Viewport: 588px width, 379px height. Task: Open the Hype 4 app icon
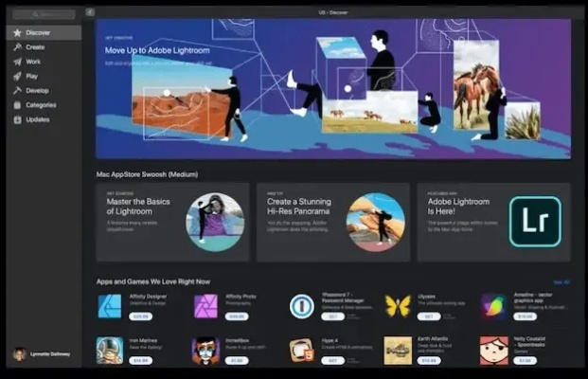tap(301, 350)
